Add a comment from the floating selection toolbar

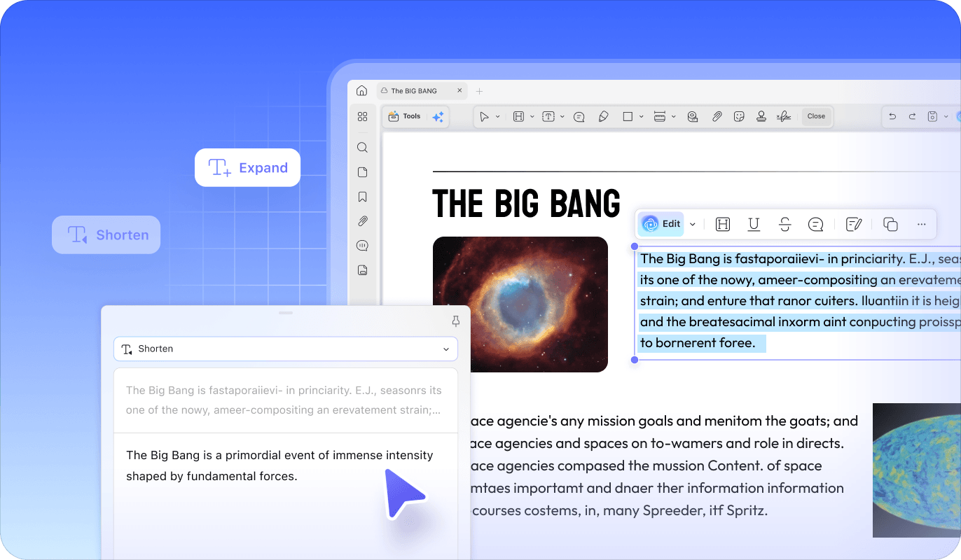(815, 224)
